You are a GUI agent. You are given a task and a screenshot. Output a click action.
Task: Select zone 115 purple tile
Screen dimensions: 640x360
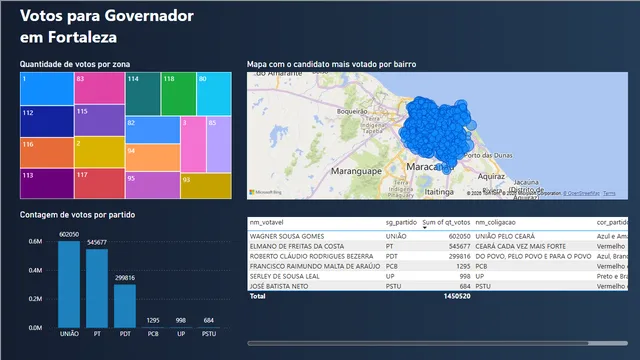(100, 120)
